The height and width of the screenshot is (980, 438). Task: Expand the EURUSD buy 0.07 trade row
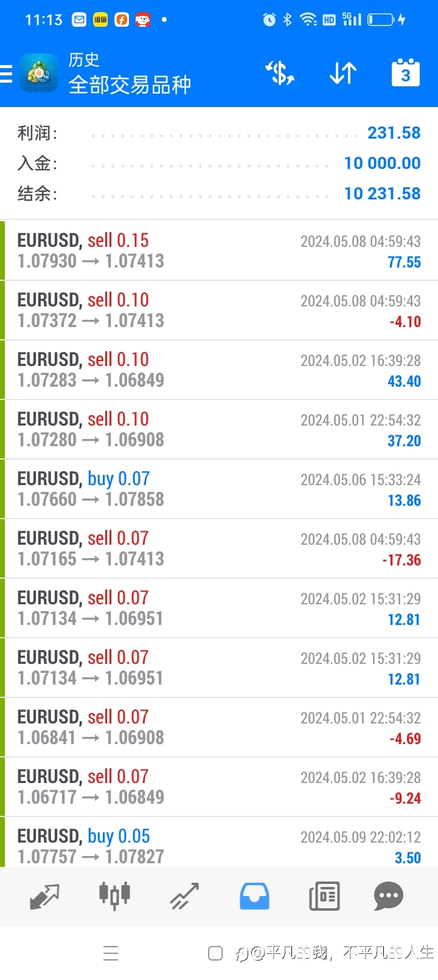tap(219, 489)
